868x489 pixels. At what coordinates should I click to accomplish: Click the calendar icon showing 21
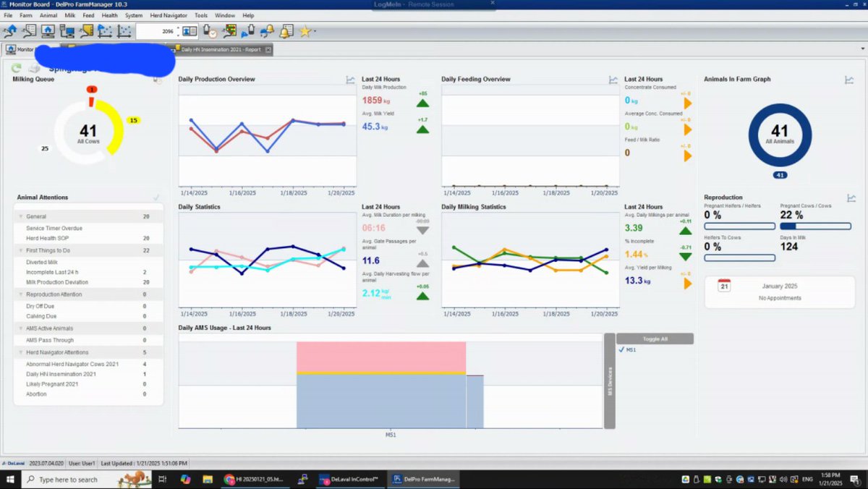point(724,285)
